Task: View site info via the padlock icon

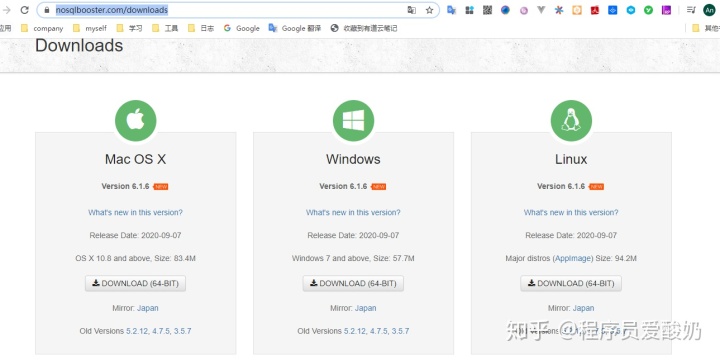Action: point(46,10)
